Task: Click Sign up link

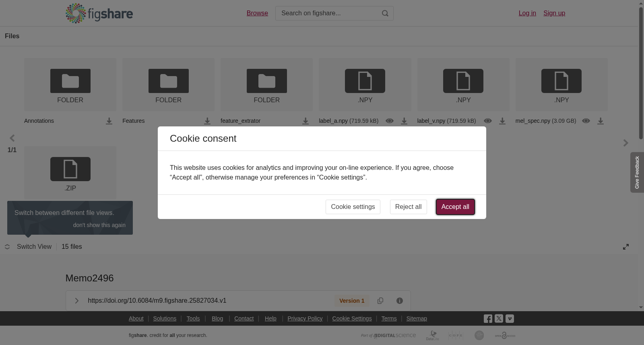Action: tap(554, 13)
